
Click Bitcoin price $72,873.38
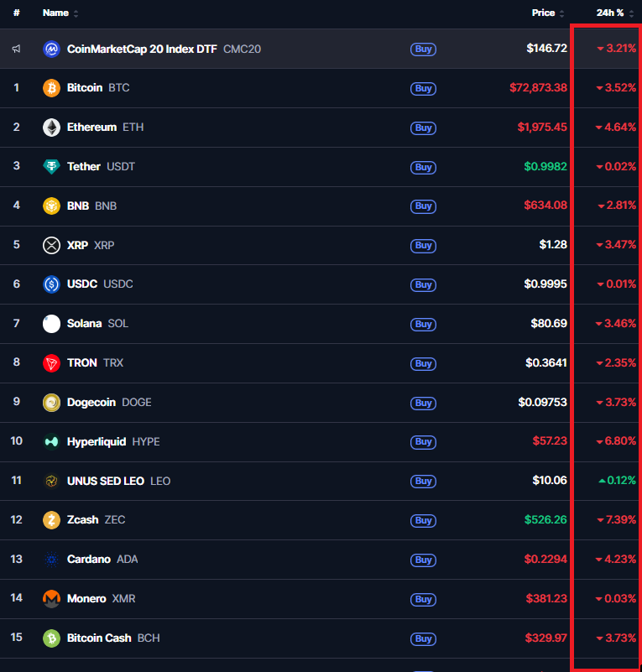[538, 88]
